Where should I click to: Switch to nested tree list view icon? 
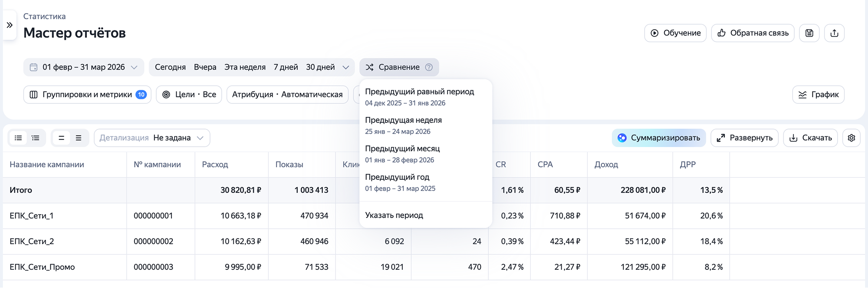[x=36, y=138]
